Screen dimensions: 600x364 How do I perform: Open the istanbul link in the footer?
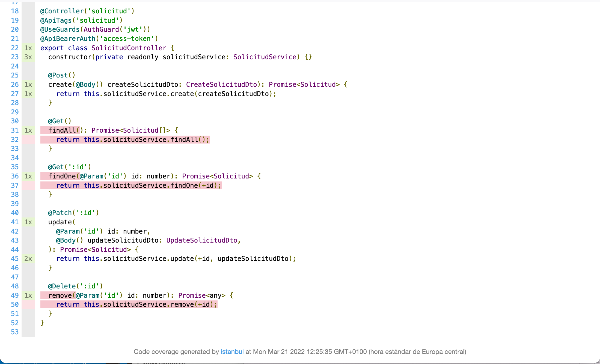pyautogui.click(x=232, y=351)
